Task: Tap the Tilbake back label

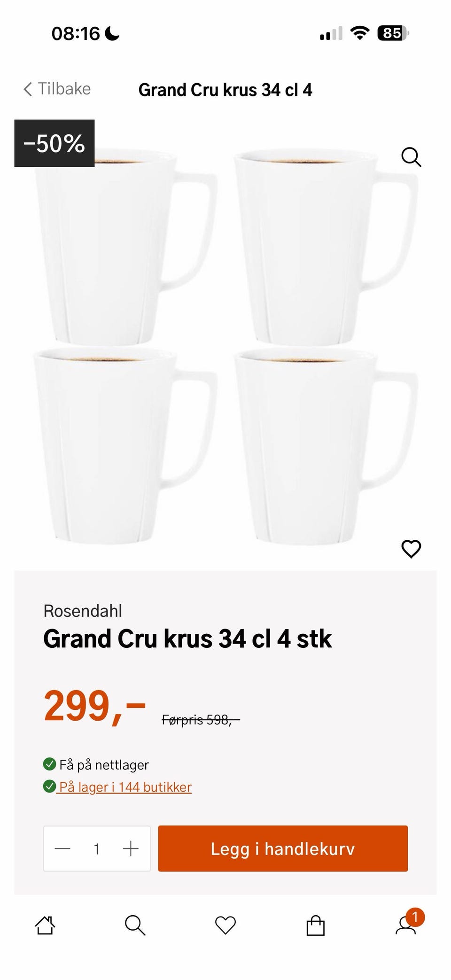Action: [64, 89]
